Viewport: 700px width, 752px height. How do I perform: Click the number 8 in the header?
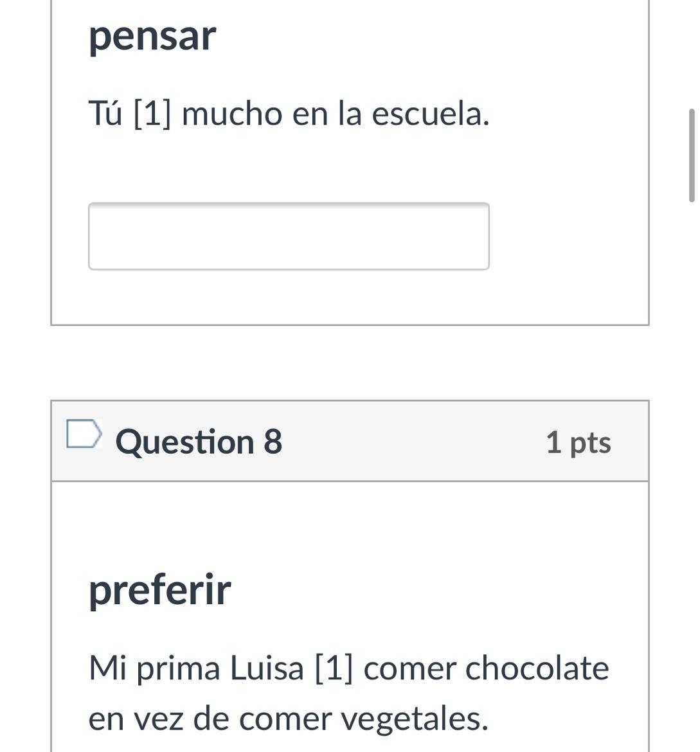pyautogui.click(x=273, y=442)
